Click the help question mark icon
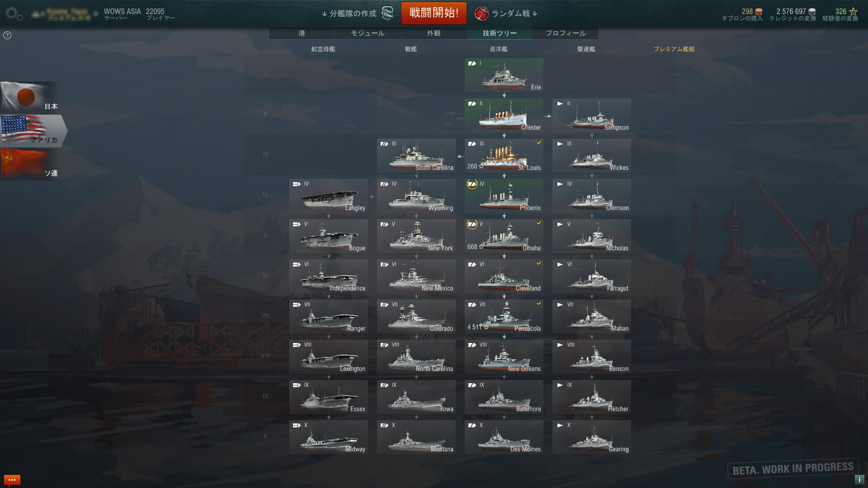Viewport: 868px width, 488px height. [7, 35]
